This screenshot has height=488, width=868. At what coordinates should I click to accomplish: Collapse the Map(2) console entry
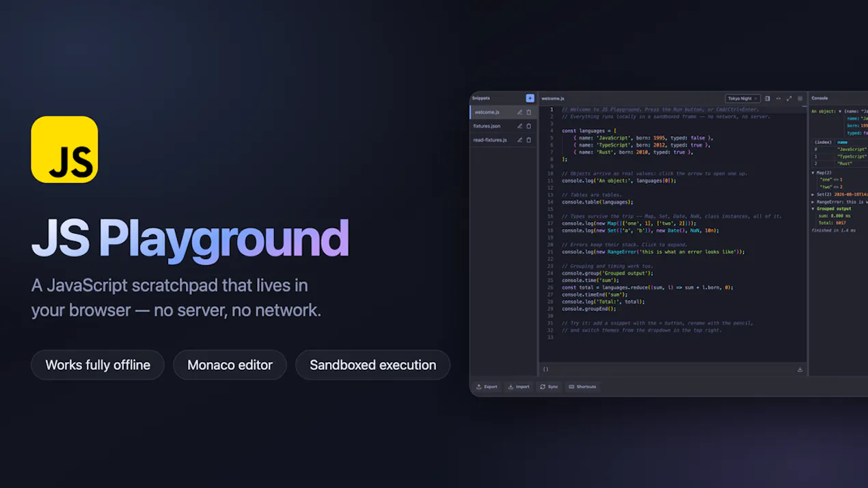(x=813, y=172)
